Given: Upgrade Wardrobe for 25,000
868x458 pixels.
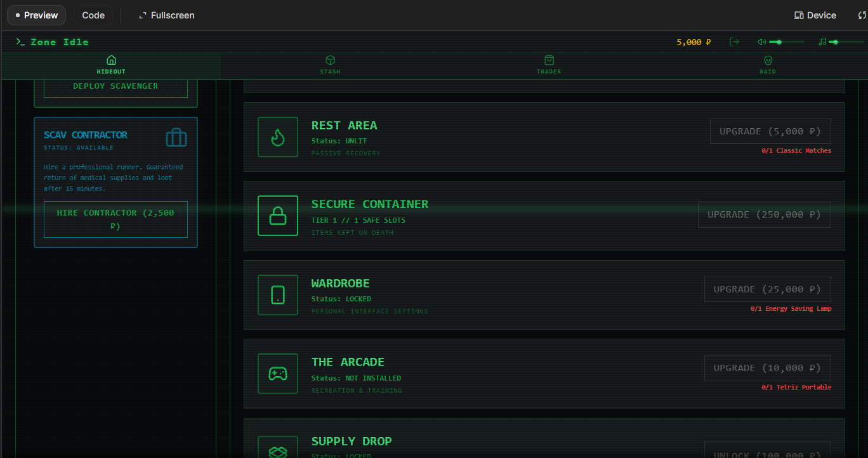Looking at the screenshot, I should pyautogui.click(x=768, y=289).
